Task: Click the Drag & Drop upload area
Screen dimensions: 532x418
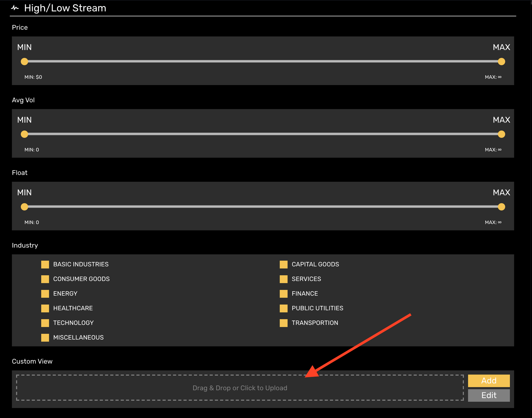Action: click(239, 388)
